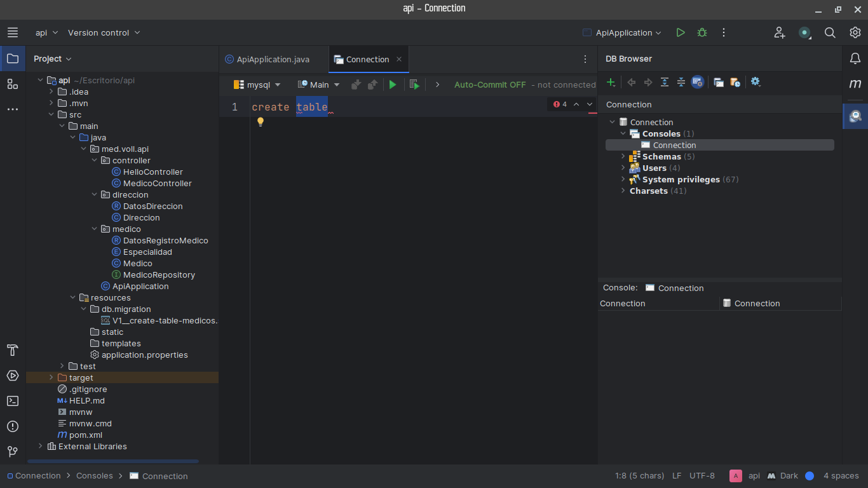The height and width of the screenshot is (488, 868).
Task: Collapse all nodes in DB Browser
Action: [681, 82]
